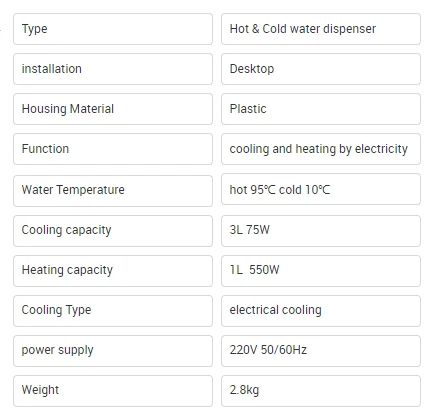Click the Housing Material box
Image resolution: width=431 pixels, height=413 pixels.
click(x=113, y=109)
